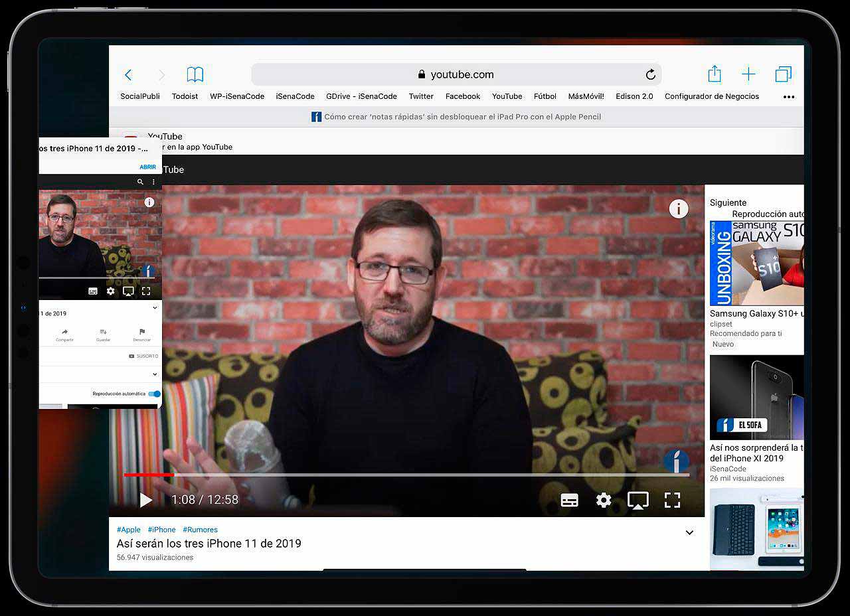The width and height of the screenshot is (850, 616).
Task: Open info card in slide-over video
Action: tap(149, 202)
